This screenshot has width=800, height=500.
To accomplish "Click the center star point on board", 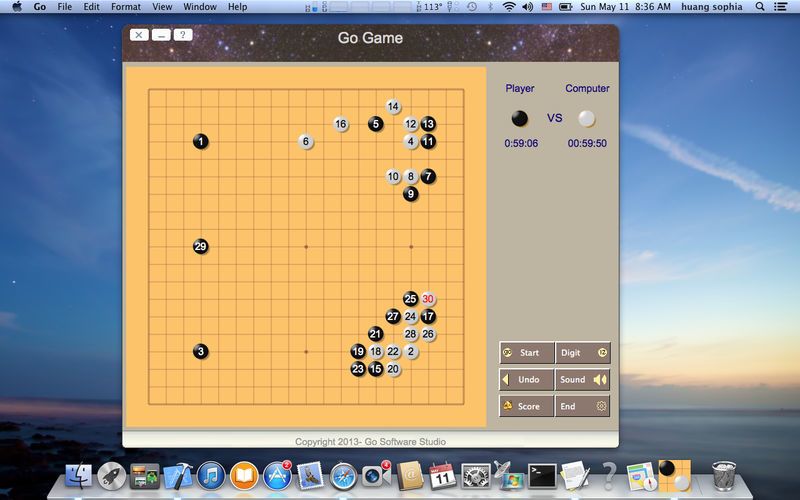I will point(306,247).
